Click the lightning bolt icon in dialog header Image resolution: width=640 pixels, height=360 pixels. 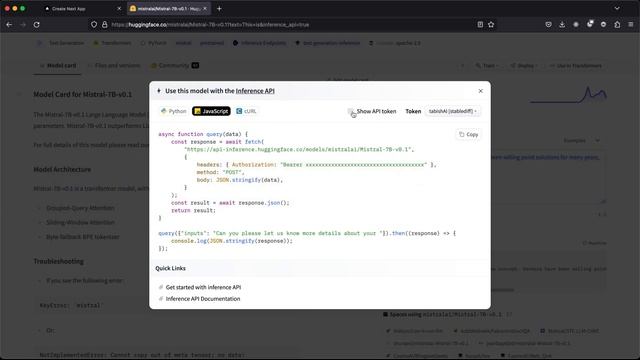tap(159, 91)
